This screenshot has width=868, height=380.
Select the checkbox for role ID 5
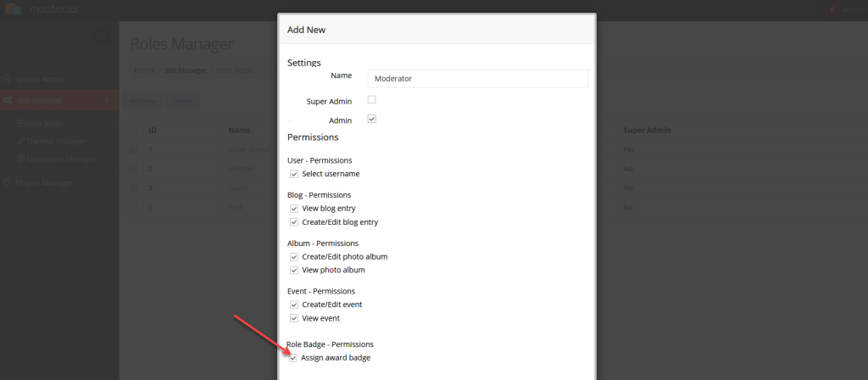133,207
